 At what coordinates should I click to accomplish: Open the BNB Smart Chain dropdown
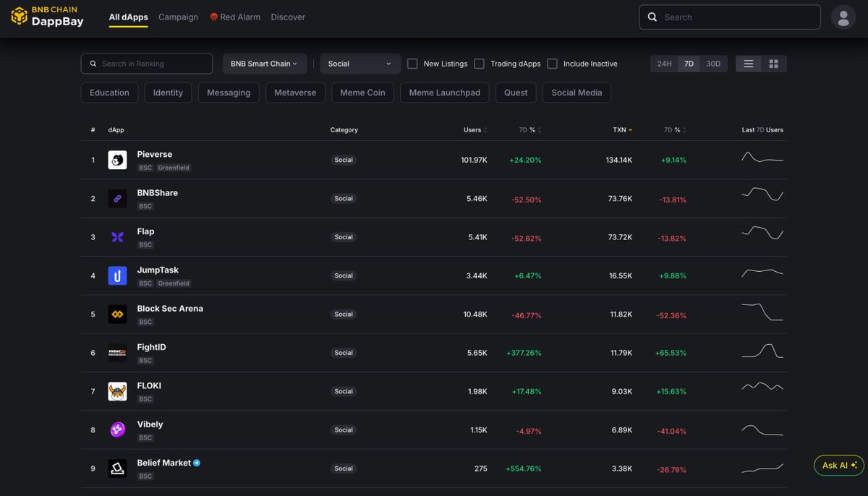pos(264,64)
